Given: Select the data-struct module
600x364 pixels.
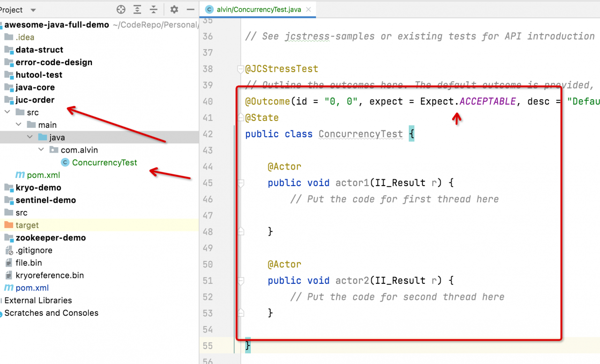Looking at the screenshot, I should (x=39, y=50).
